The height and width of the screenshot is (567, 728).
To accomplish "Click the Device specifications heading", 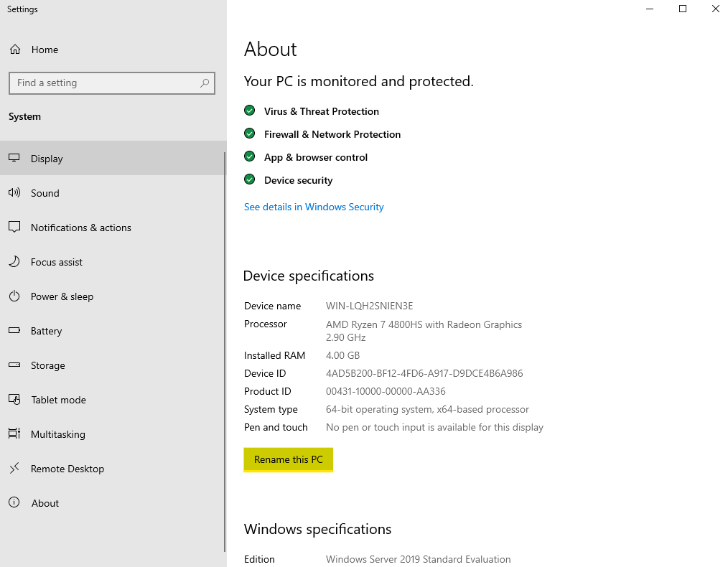I will pyautogui.click(x=308, y=276).
